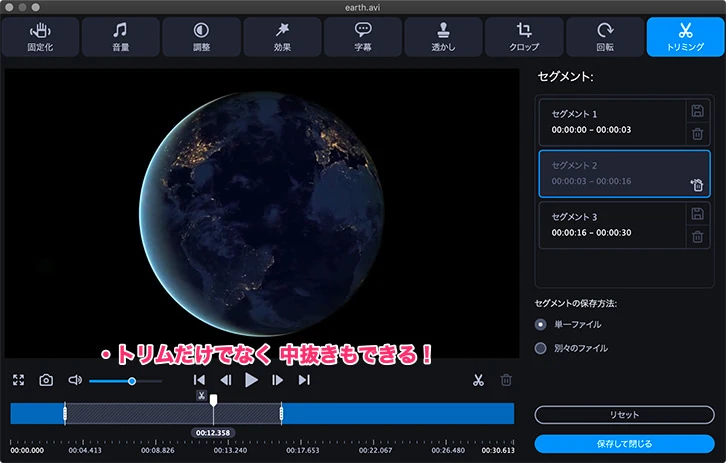Toggle fullscreen preview
The width and height of the screenshot is (726, 463).
pos(19,380)
